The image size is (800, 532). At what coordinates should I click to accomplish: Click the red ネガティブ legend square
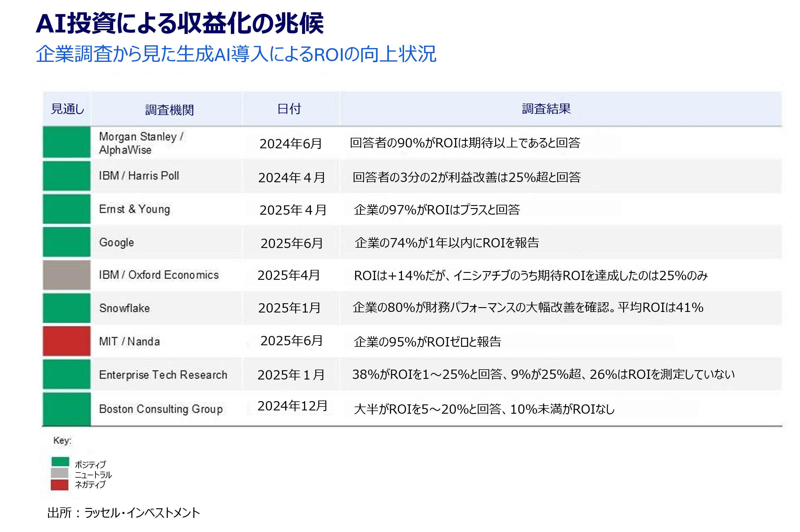[59, 485]
